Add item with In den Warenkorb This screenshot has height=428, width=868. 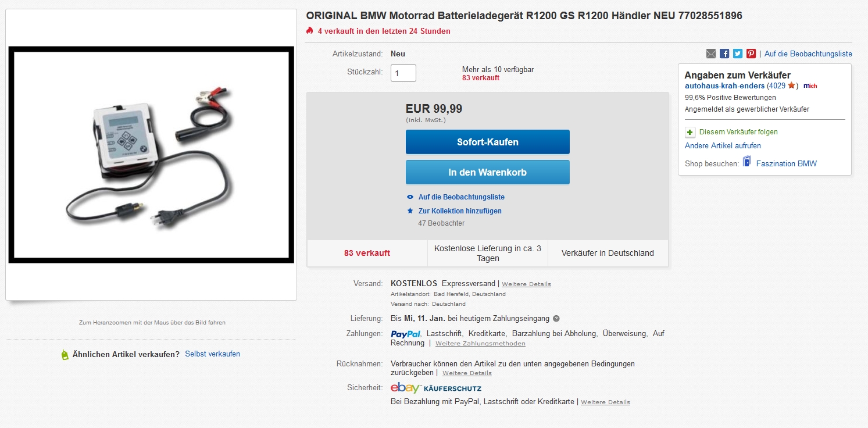coord(487,172)
